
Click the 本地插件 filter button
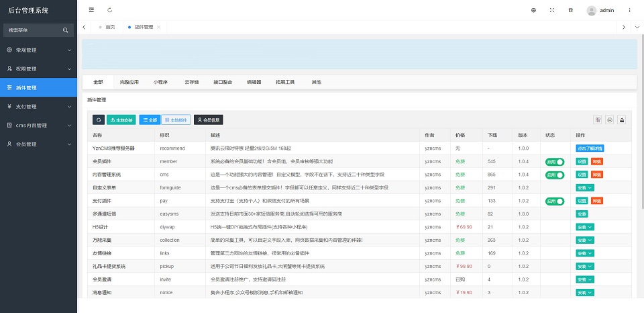[x=176, y=120]
